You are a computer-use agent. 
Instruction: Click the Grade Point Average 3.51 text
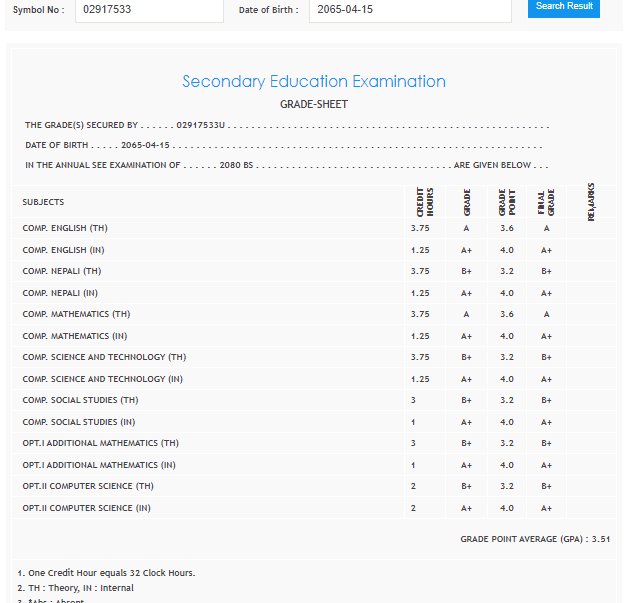[x=534, y=538]
